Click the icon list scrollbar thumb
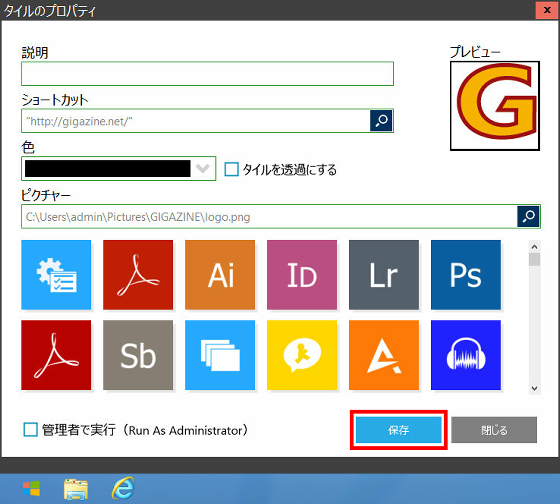The image size is (560, 504). (534, 259)
